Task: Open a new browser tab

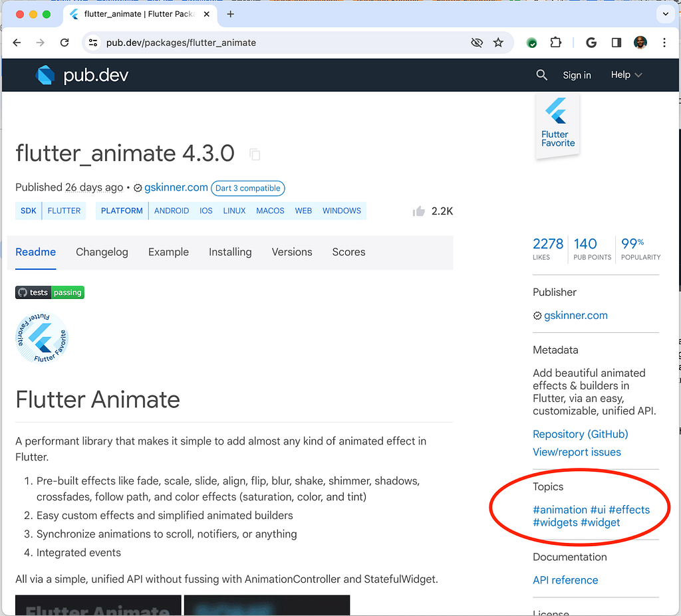Action: tap(231, 15)
